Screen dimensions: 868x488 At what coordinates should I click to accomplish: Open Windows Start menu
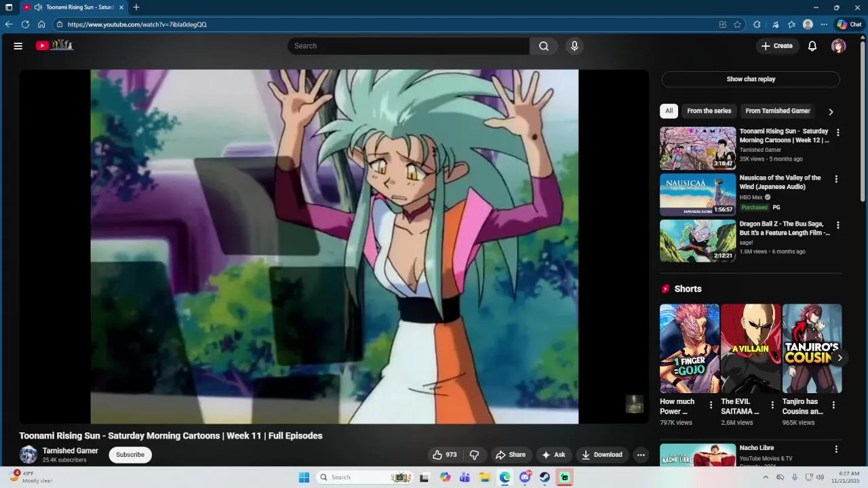point(304,477)
